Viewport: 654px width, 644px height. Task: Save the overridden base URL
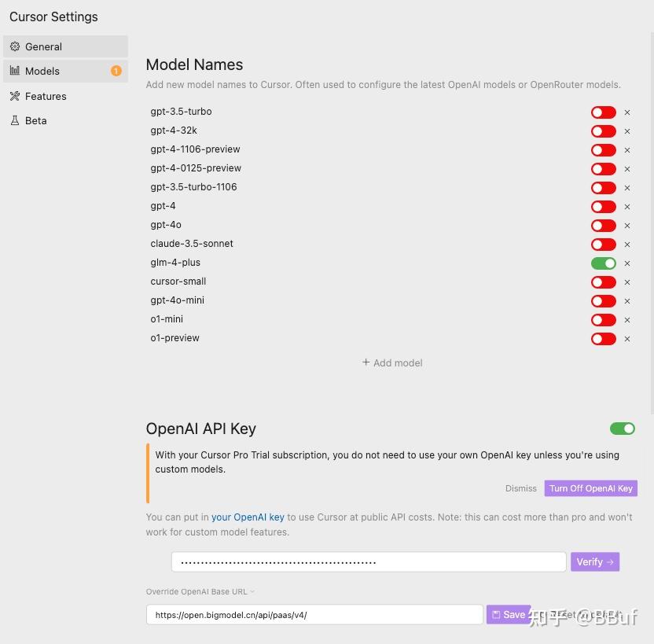pos(508,615)
